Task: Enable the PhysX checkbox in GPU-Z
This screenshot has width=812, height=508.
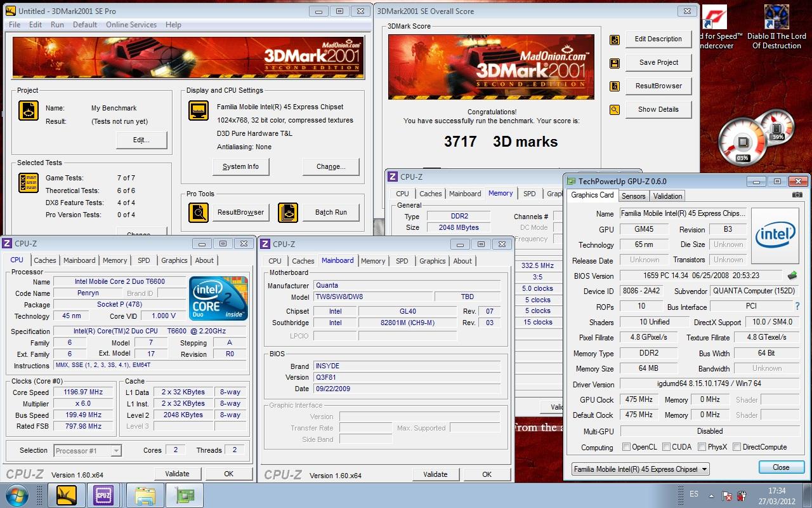Action: 702,447
